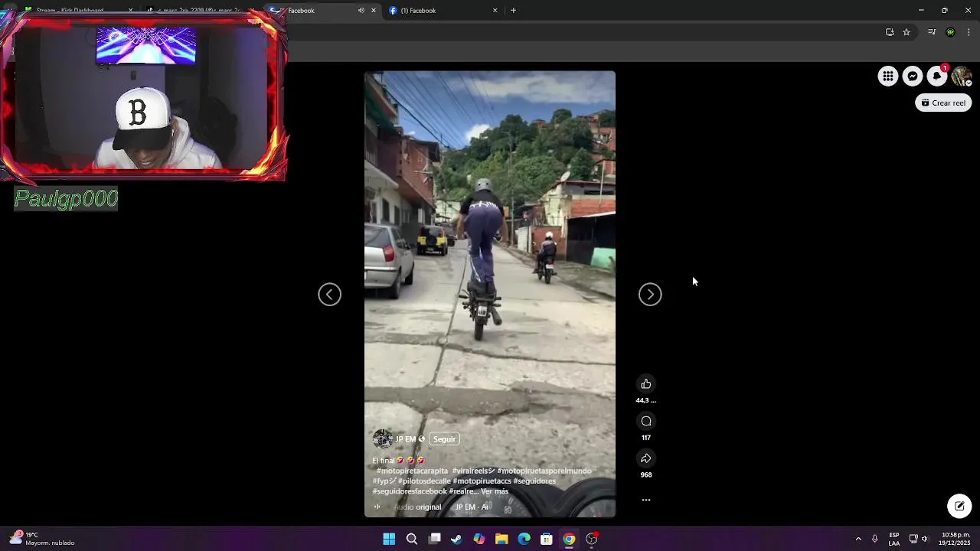Screen dimensions: 980x551
Task: Click the 117 comments count
Action: click(x=646, y=438)
